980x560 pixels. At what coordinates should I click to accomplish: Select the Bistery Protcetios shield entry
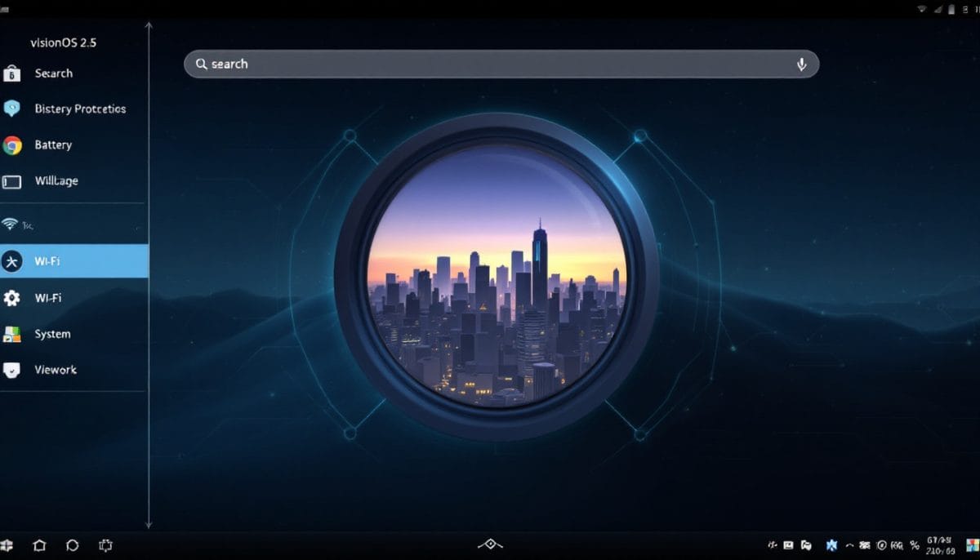[73, 109]
